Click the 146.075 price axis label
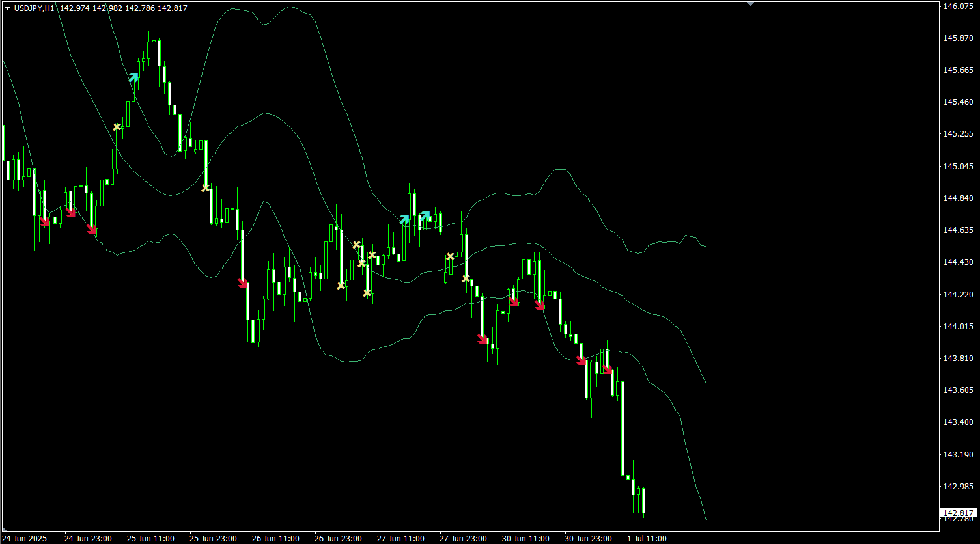The image size is (980, 544). pyautogui.click(x=958, y=7)
